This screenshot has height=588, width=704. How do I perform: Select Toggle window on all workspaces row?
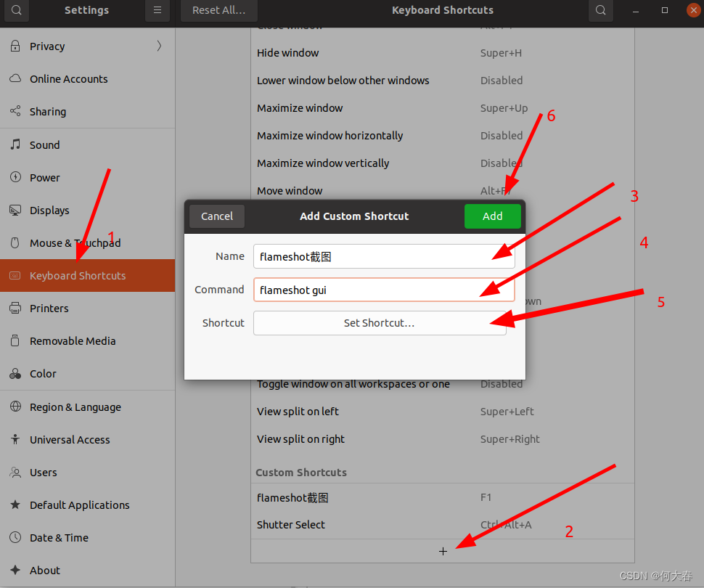443,385
